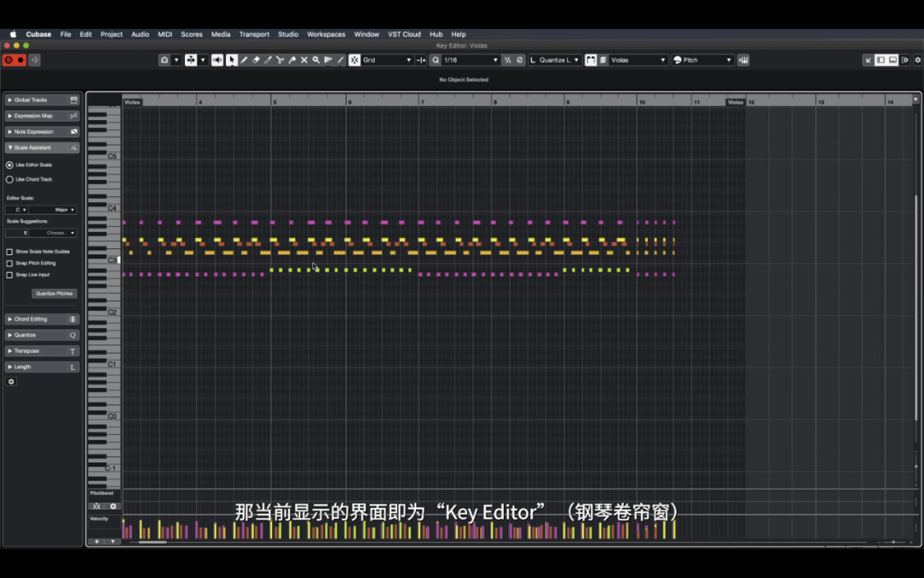Open Scale Suggestions Choose dropdown
The width and height of the screenshot is (924, 578).
point(53,233)
